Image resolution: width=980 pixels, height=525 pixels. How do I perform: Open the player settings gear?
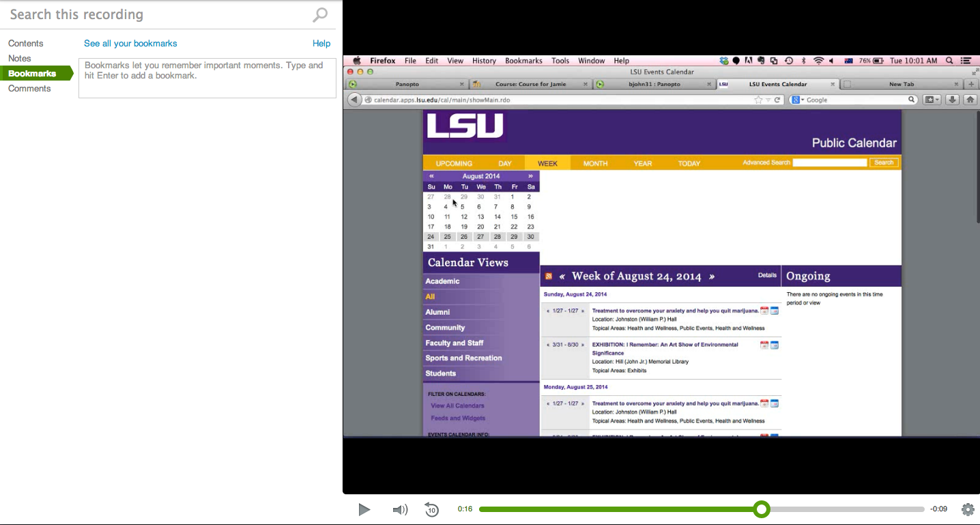pos(968,509)
